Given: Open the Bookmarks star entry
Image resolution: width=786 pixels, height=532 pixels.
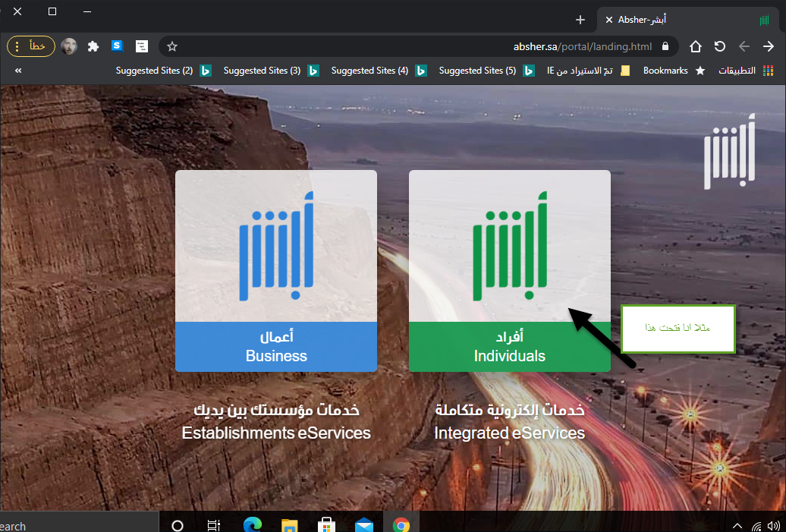Looking at the screenshot, I should pyautogui.click(x=674, y=71).
